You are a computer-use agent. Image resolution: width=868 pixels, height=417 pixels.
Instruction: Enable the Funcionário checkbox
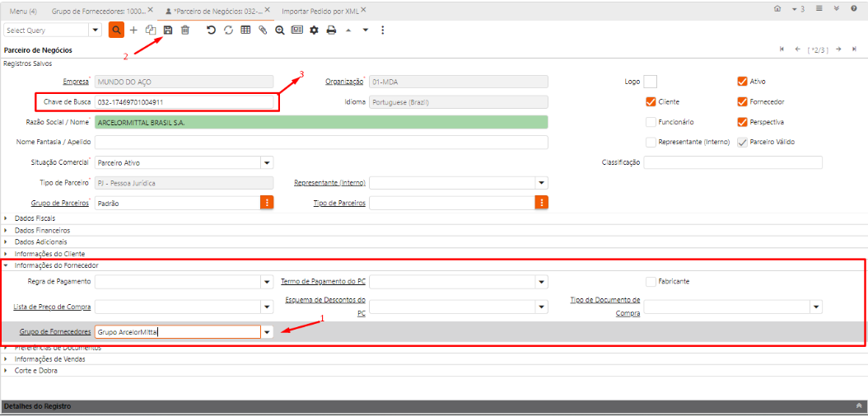651,122
